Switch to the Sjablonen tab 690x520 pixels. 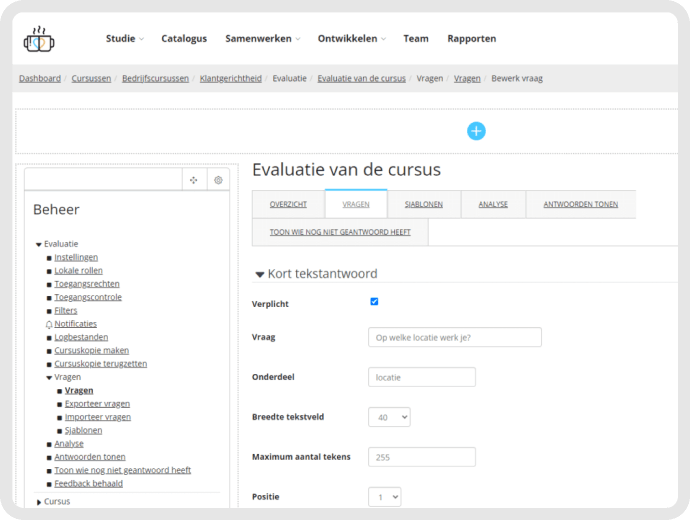click(424, 204)
